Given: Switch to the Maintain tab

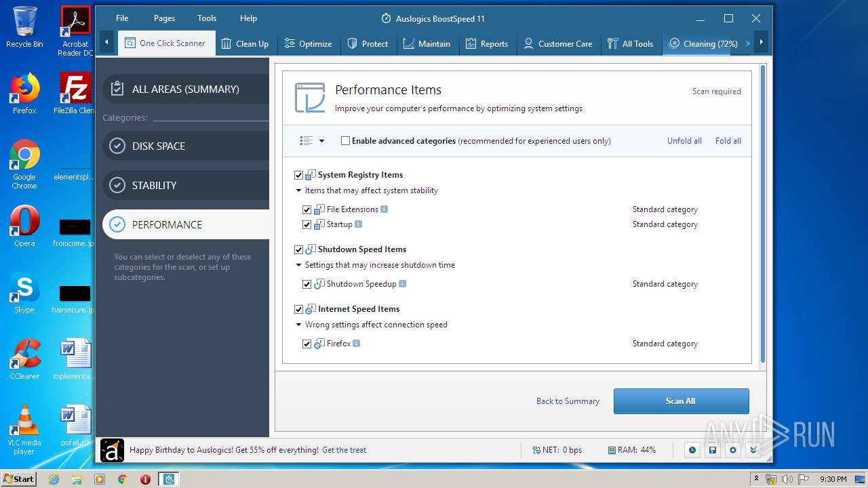Looking at the screenshot, I should pyautogui.click(x=427, y=43).
